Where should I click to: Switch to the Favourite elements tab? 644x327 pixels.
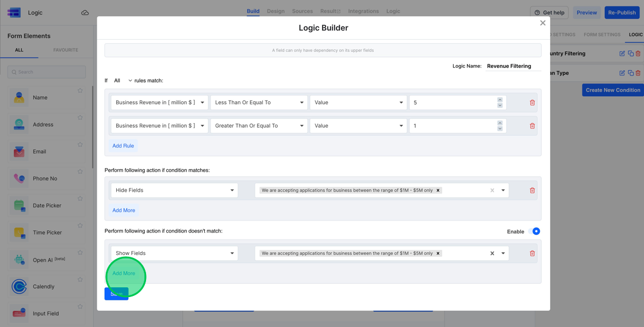coord(66,50)
